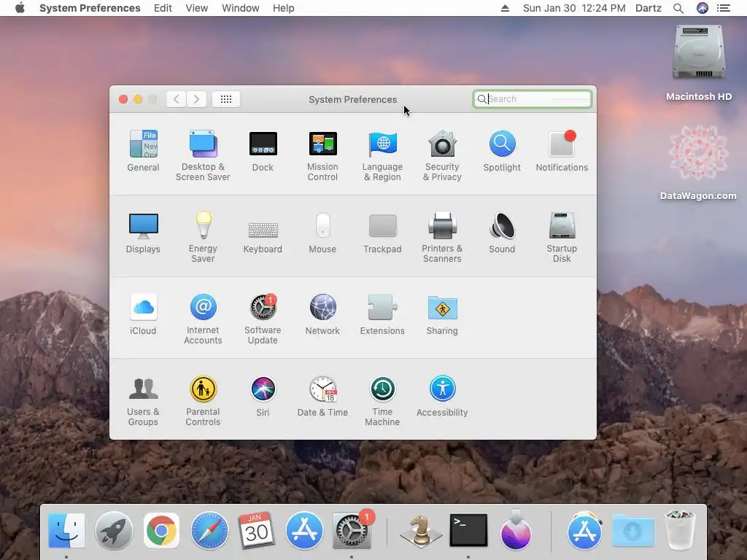Open the Accessibility preference pane
The image size is (747, 560).
click(443, 396)
